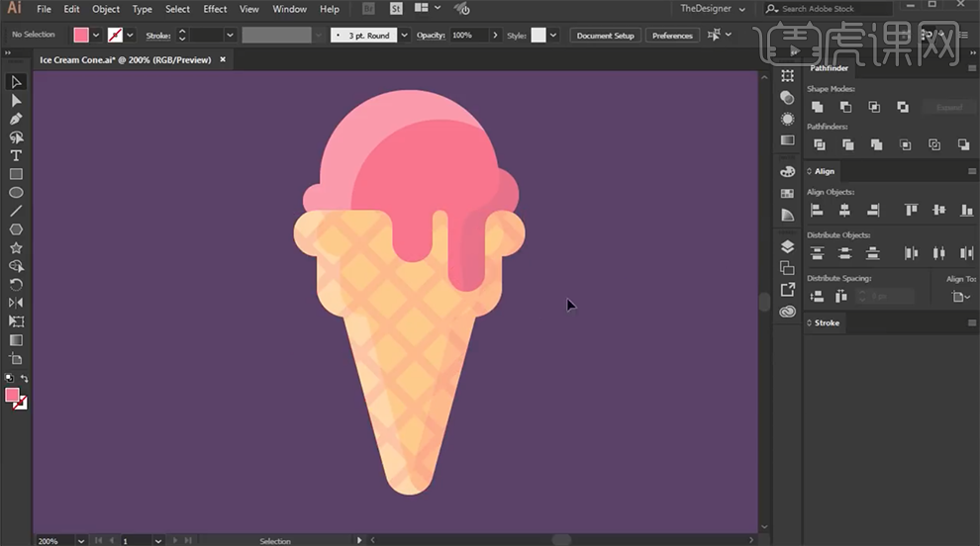The width and height of the screenshot is (980, 546).
Task: Choose the Direct Selection tool
Action: [16, 100]
